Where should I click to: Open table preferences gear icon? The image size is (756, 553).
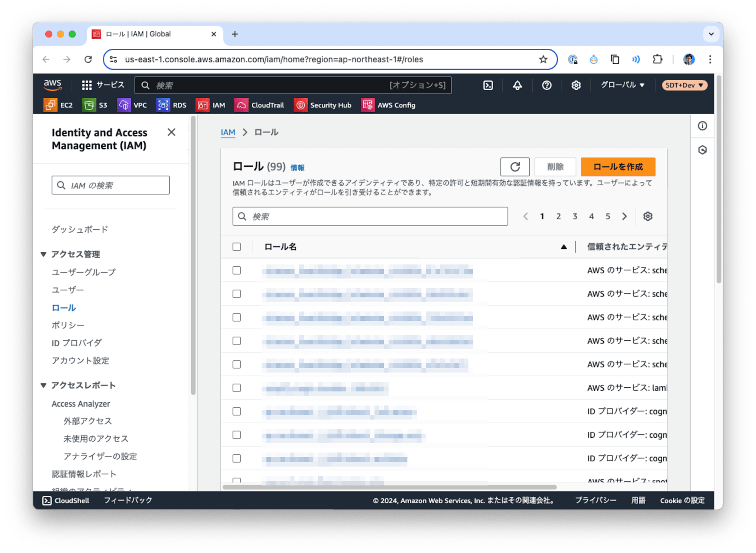[x=648, y=216]
